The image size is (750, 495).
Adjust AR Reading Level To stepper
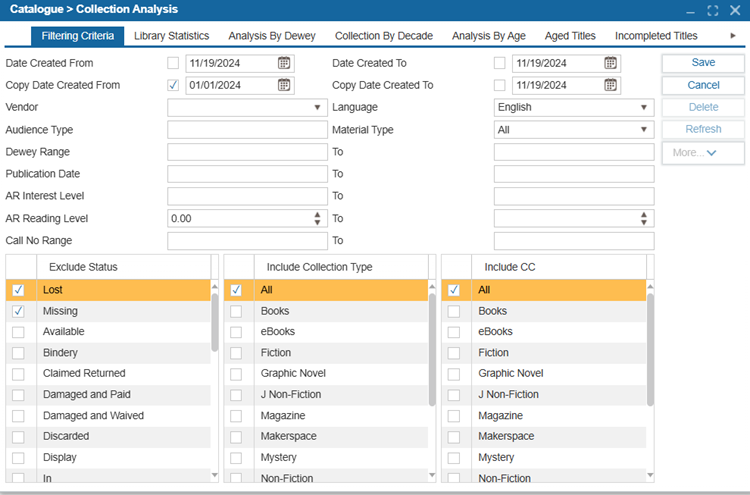click(x=644, y=219)
